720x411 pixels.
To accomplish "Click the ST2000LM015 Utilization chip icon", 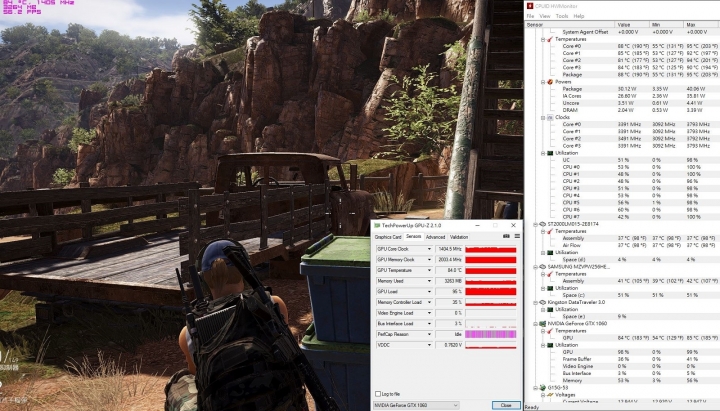I will [x=550, y=253].
